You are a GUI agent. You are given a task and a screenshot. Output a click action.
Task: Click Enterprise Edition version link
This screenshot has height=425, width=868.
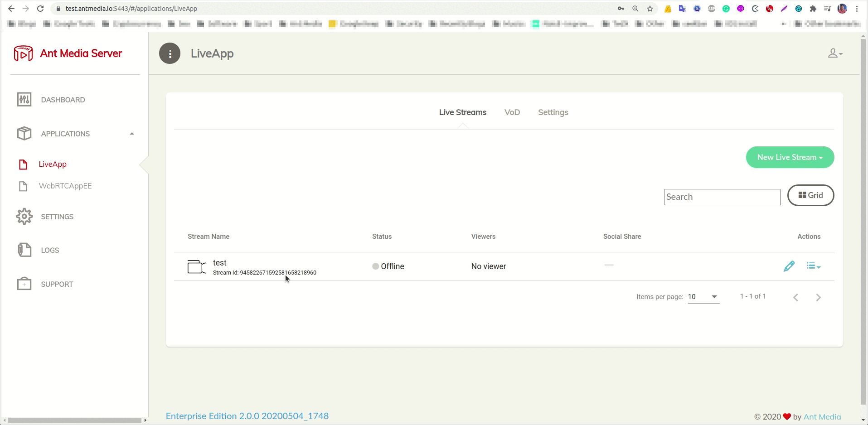(247, 416)
